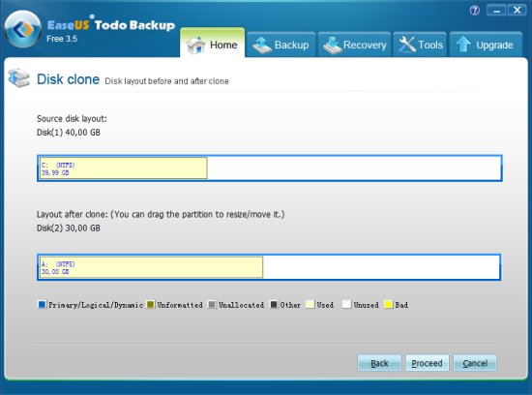Screen dimensions: 532x395
Task: Select the C: NTFS source partition block
Action: click(124, 168)
